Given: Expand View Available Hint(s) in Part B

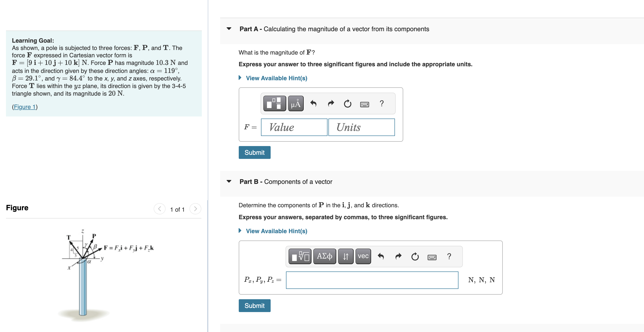Looking at the screenshot, I should (x=277, y=231).
